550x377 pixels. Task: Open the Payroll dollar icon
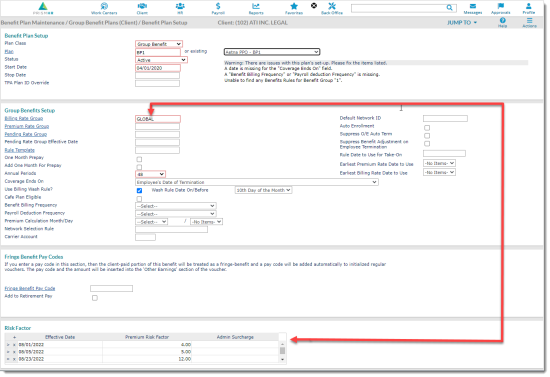pyautogui.click(x=218, y=6)
